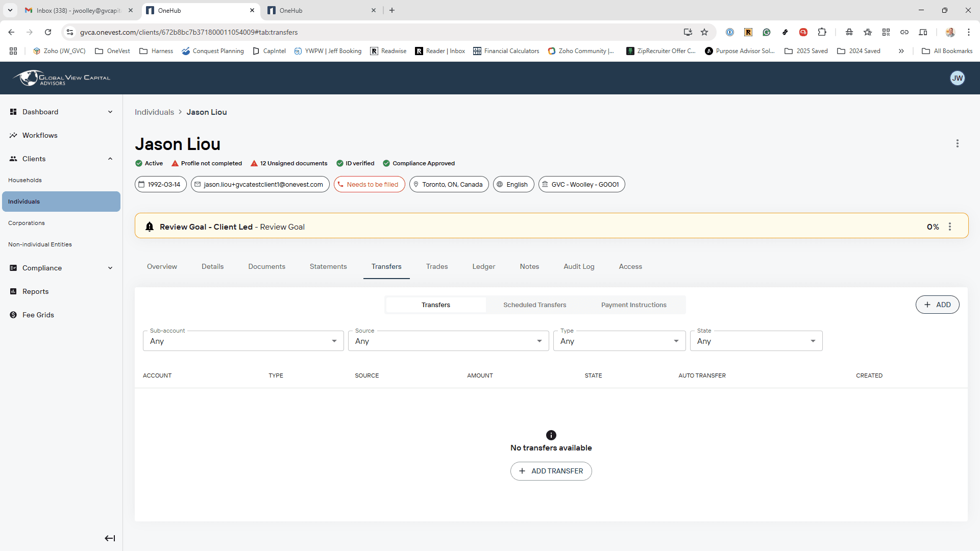Image resolution: width=980 pixels, height=551 pixels.
Task: Collapse the sidebar with the arrow icon
Action: (x=110, y=538)
